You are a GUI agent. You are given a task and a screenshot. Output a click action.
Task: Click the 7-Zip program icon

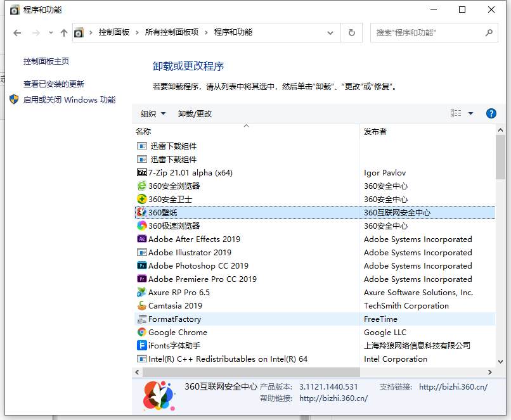coord(141,172)
